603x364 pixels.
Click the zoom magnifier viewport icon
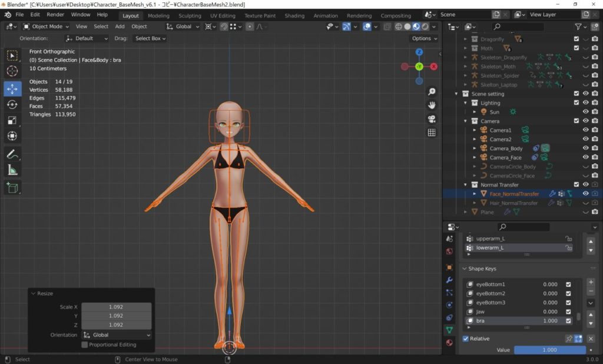pyautogui.click(x=432, y=92)
